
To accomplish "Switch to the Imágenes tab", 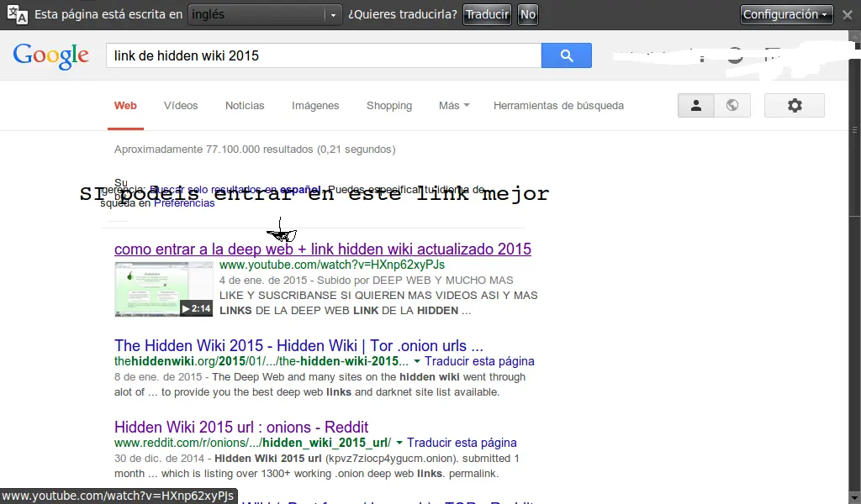I will (315, 106).
